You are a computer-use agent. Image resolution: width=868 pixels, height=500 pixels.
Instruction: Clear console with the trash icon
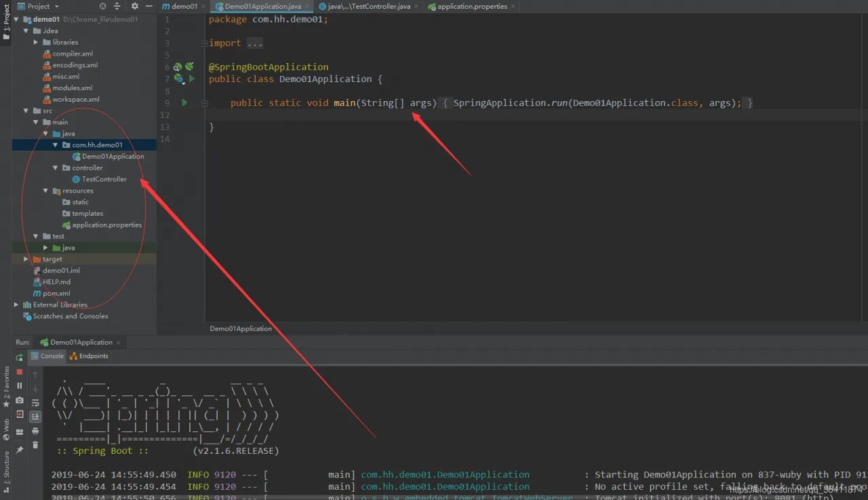(36, 445)
